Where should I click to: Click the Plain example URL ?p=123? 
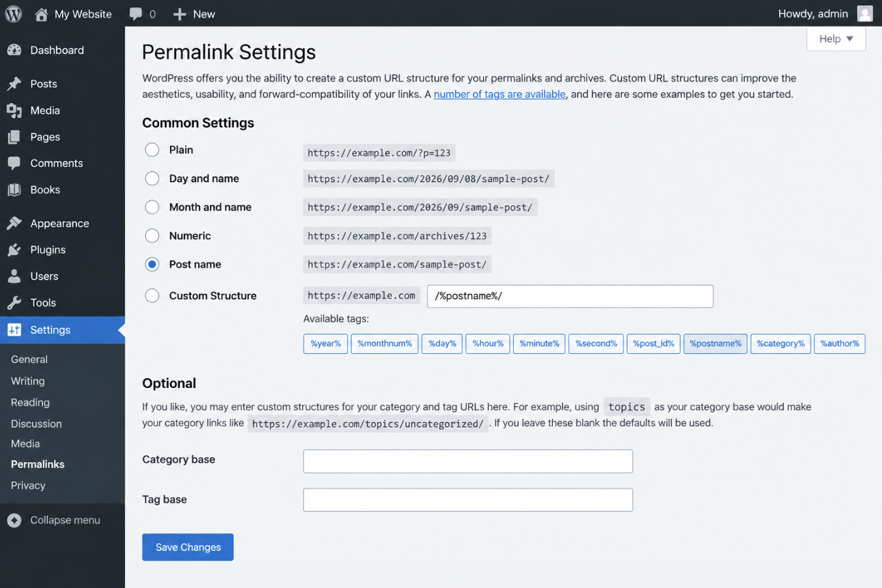(x=379, y=153)
